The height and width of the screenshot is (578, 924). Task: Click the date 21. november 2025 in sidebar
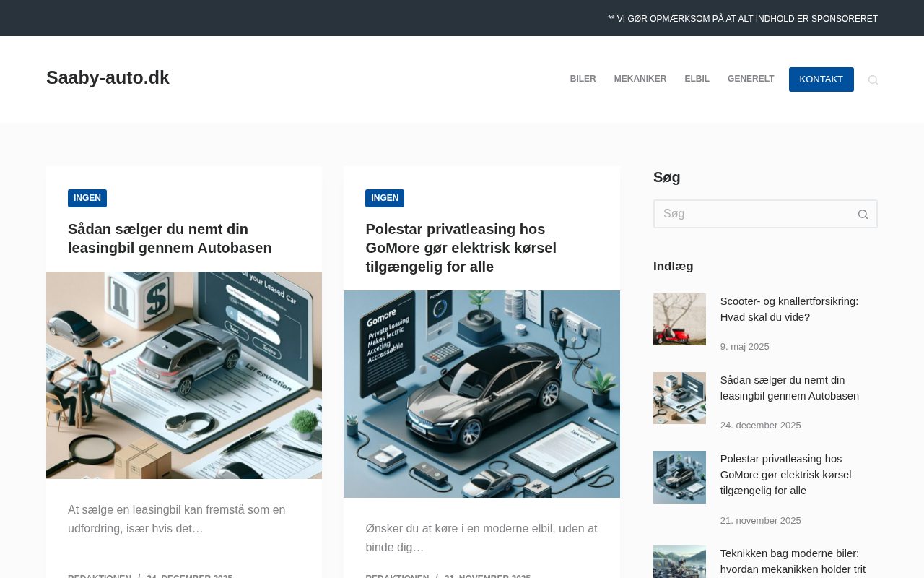(761, 521)
